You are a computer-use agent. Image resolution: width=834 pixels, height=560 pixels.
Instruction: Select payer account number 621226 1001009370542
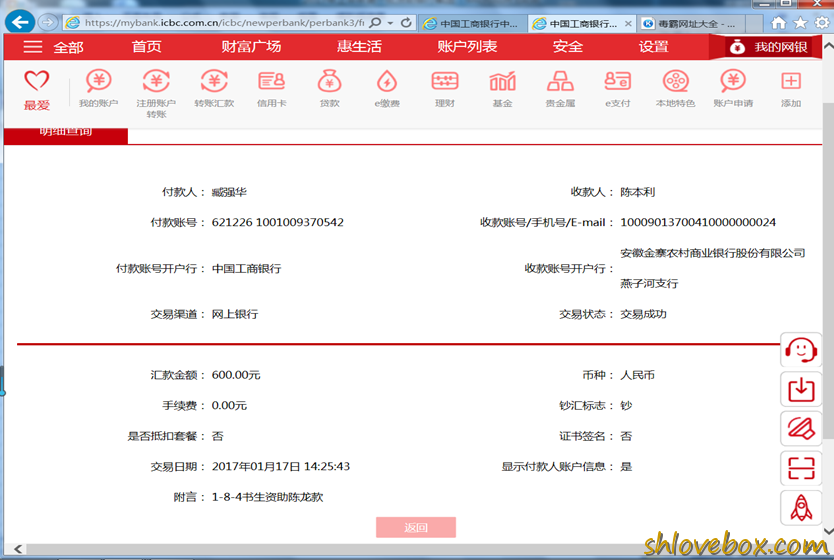[278, 222]
